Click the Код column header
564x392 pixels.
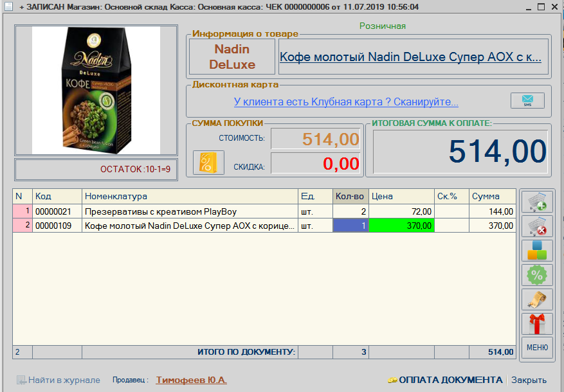(x=57, y=196)
